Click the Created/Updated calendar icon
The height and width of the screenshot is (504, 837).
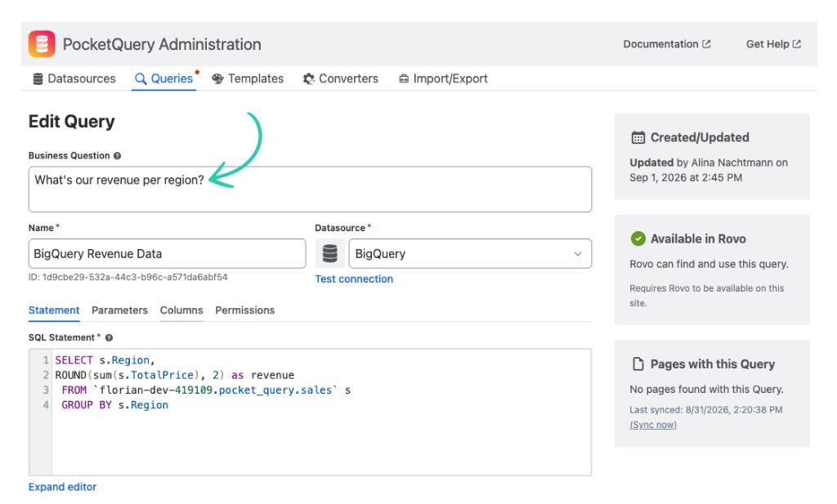click(x=638, y=137)
